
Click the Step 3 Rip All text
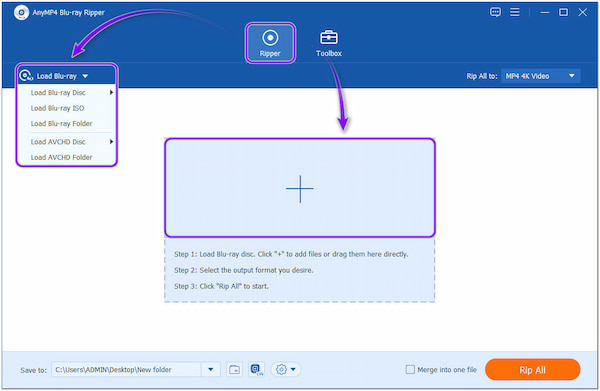tap(221, 286)
